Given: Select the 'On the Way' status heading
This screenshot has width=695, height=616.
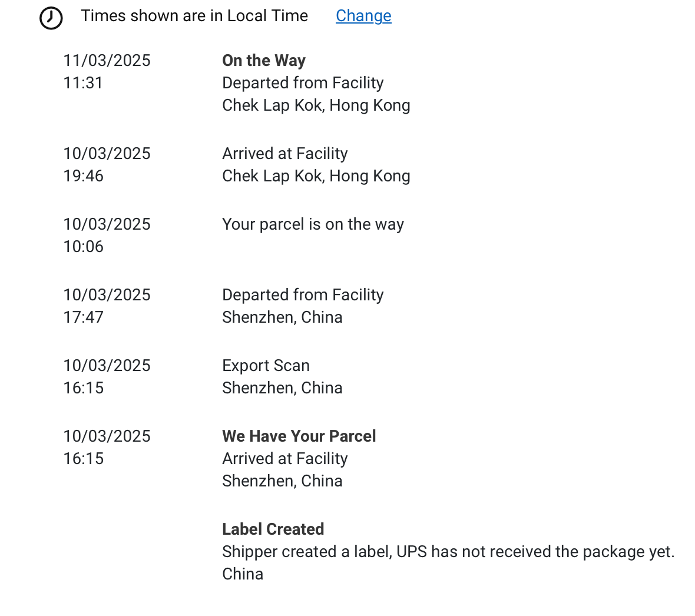Looking at the screenshot, I should click(263, 61).
